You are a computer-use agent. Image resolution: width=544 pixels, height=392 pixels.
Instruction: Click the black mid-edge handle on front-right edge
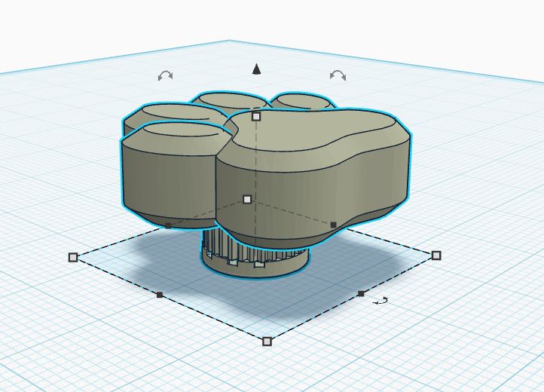click(x=361, y=294)
